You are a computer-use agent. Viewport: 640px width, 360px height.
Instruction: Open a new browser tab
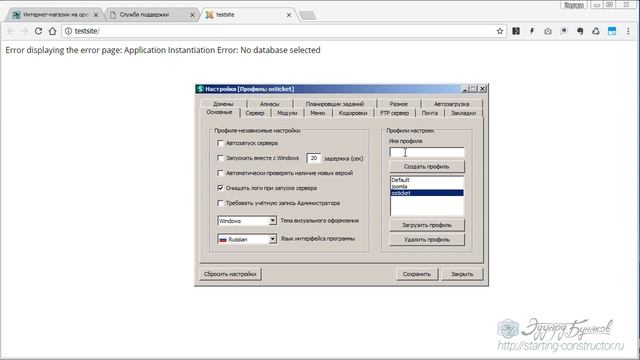pyautogui.click(x=307, y=15)
